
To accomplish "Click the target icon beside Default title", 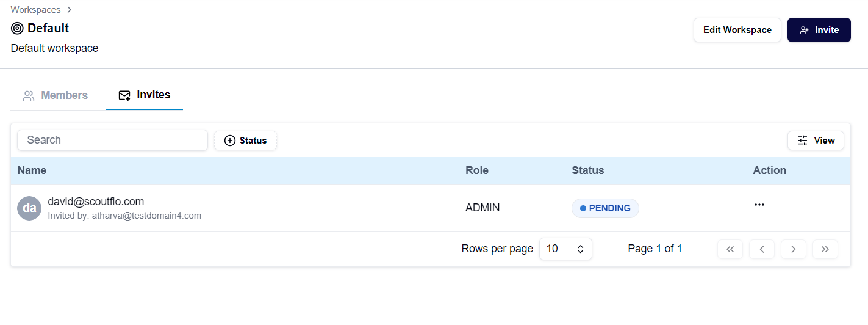I will [17, 29].
